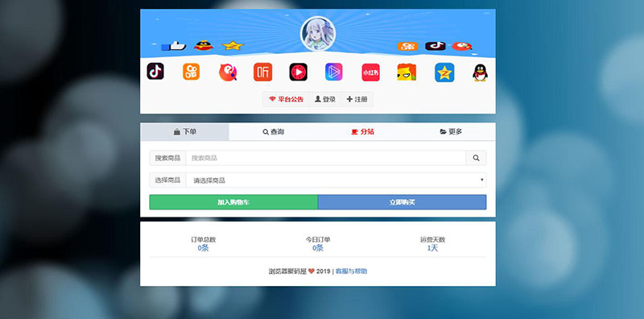Click the blue 立即购买 button
This screenshot has width=644, height=319.
pos(402,202)
